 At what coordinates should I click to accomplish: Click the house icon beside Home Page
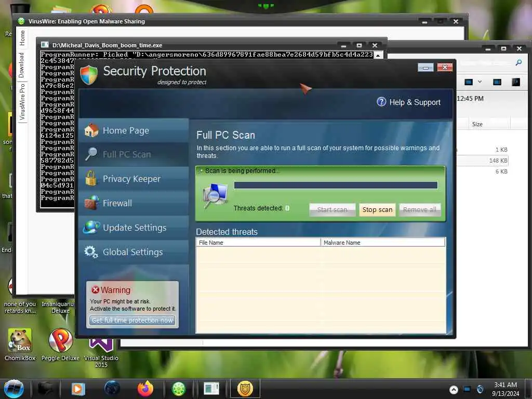[x=91, y=130]
